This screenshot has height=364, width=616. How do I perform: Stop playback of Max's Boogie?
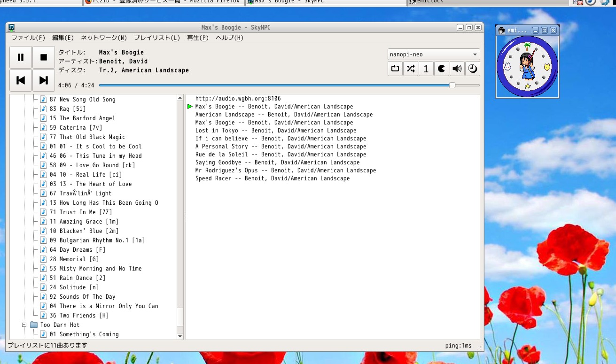click(x=44, y=57)
